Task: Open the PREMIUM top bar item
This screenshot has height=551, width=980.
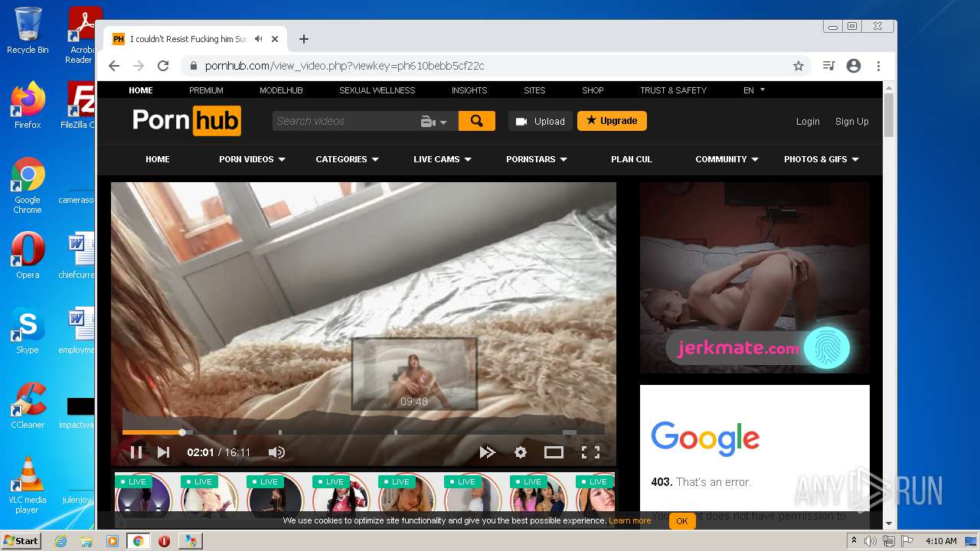Action: pyautogui.click(x=206, y=90)
